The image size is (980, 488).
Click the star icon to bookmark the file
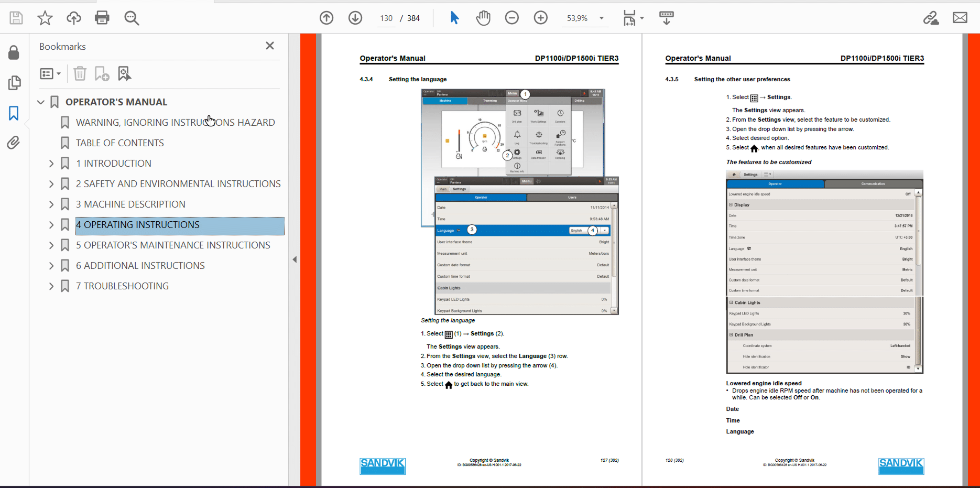click(45, 18)
